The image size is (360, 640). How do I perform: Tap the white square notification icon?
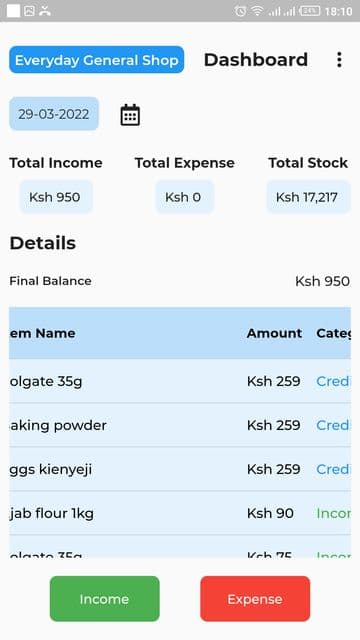(13, 11)
